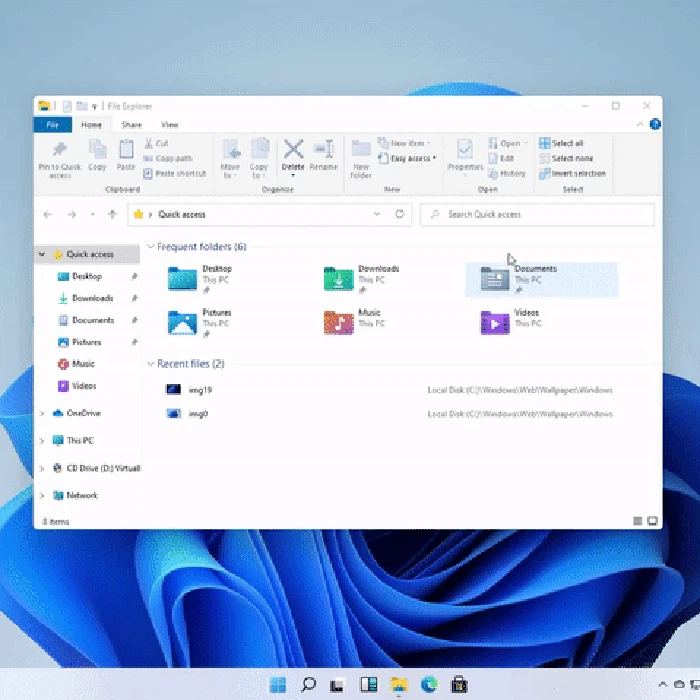
Task: Click the refresh icon beside the address bar
Action: (x=400, y=214)
